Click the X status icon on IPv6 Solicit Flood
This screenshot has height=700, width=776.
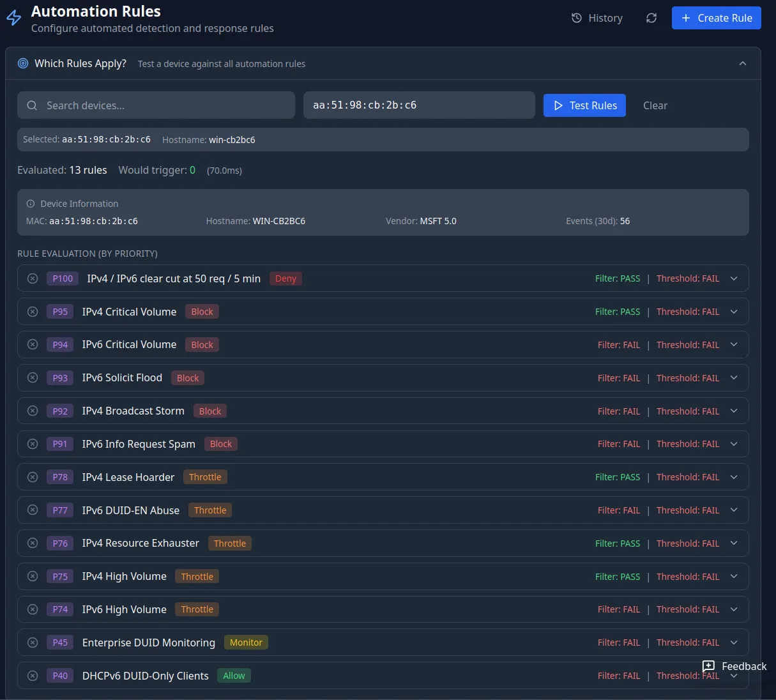[33, 377]
